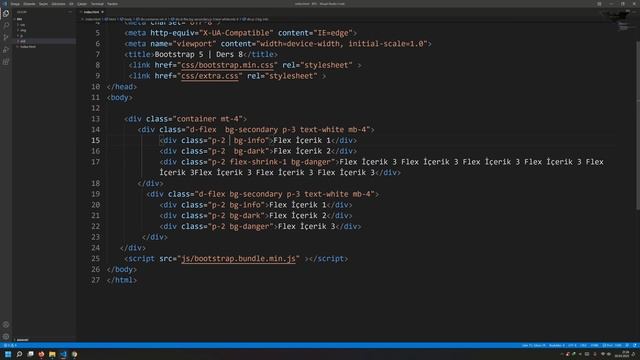Viewport: 640px width, 360px height.
Task: Open the css/bootstrap.min.css link
Action: [227, 65]
